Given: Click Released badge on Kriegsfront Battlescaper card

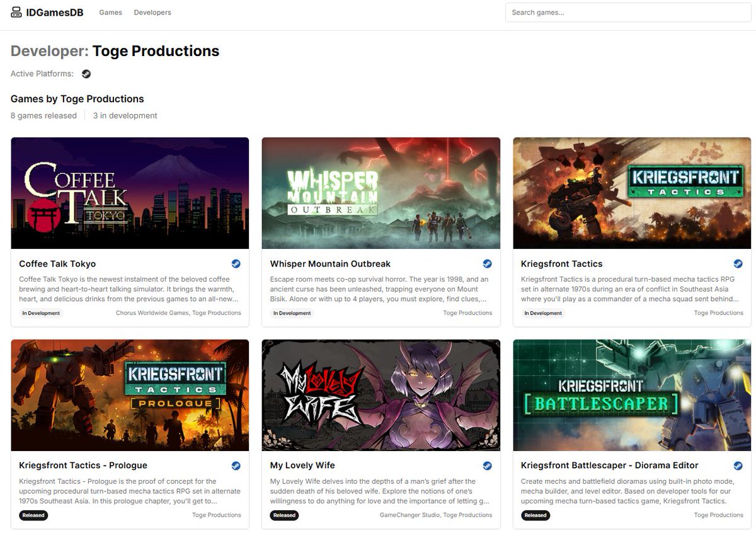Looking at the screenshot, I should (535, 515).
